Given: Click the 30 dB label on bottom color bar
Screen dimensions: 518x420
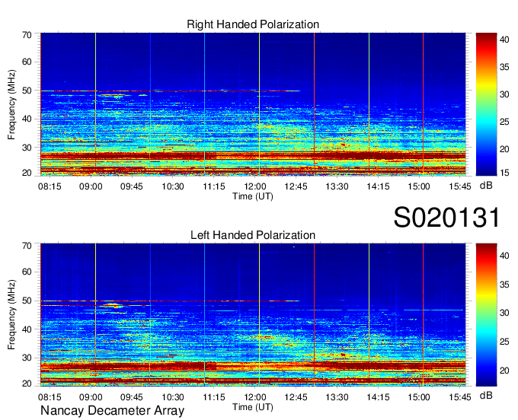Looking at the screenshot, I should point(504,313).
